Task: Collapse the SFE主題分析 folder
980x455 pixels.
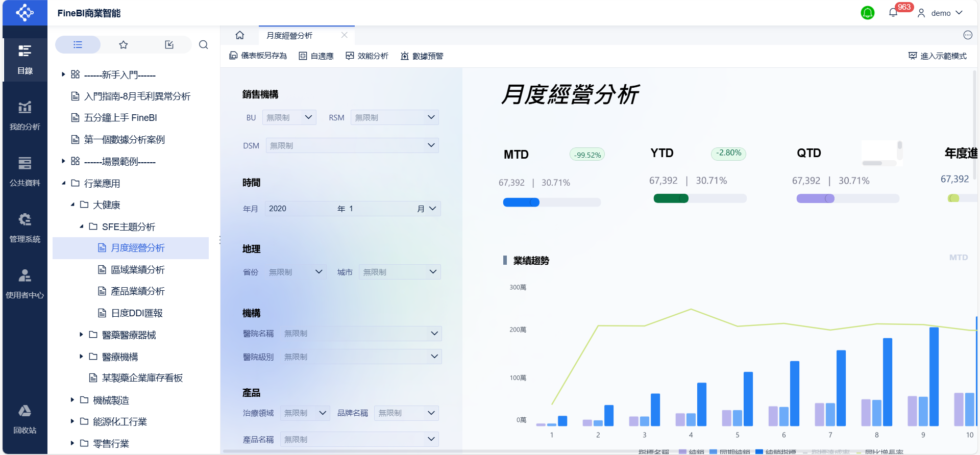Action: click(x=81, y=226)
